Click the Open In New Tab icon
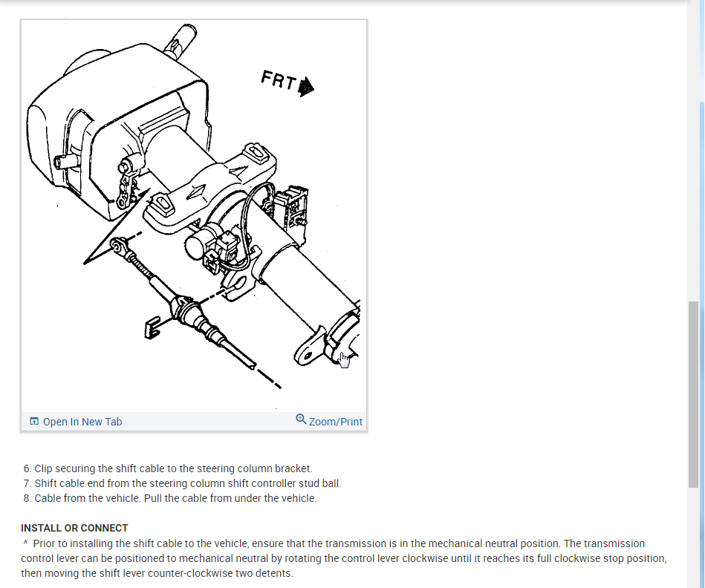705x588 pixels. coord(34,422)
